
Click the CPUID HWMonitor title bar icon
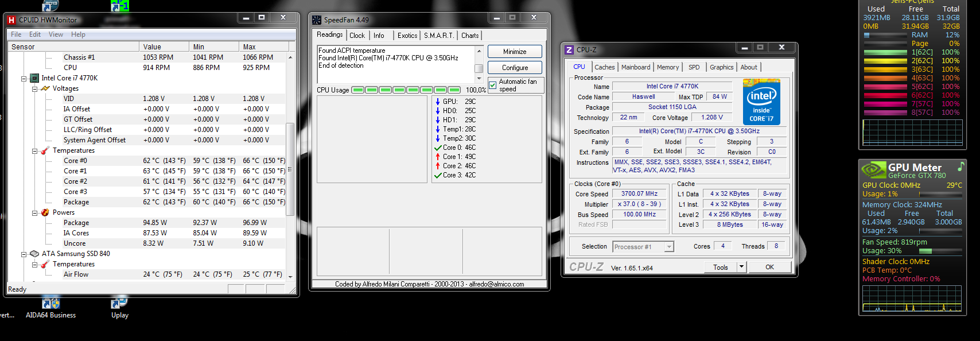11,20
